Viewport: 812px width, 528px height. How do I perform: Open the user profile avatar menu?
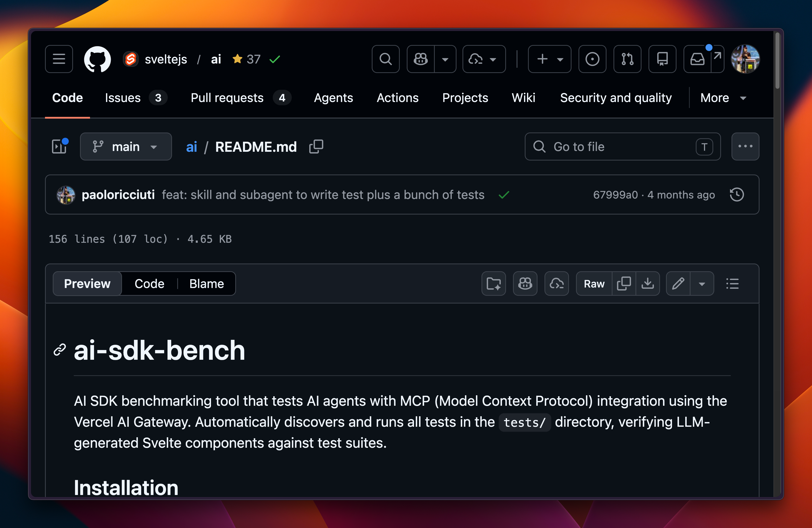coord(745,59)
